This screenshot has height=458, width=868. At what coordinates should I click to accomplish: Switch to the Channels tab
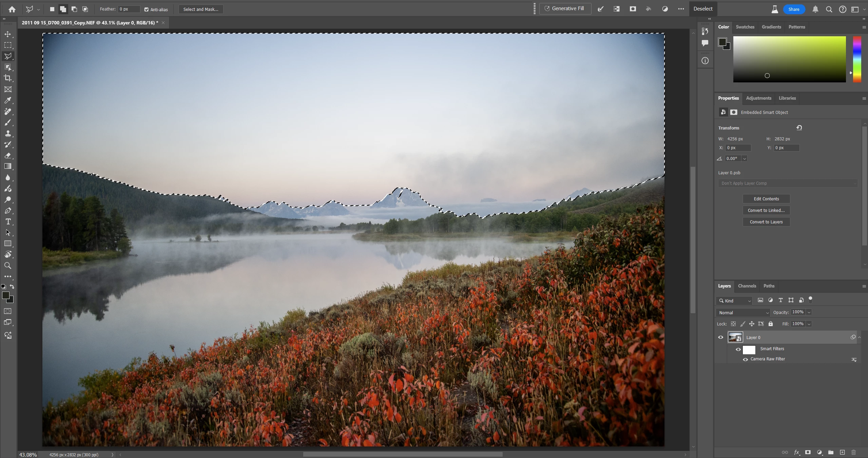tap(747, 286)
